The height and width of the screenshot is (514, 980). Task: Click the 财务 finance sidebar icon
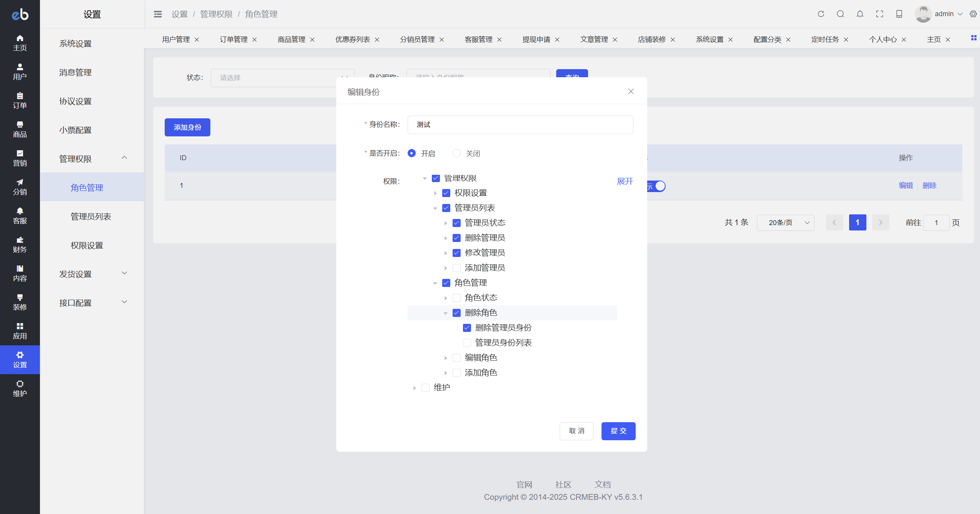click(x=20, y=244)
